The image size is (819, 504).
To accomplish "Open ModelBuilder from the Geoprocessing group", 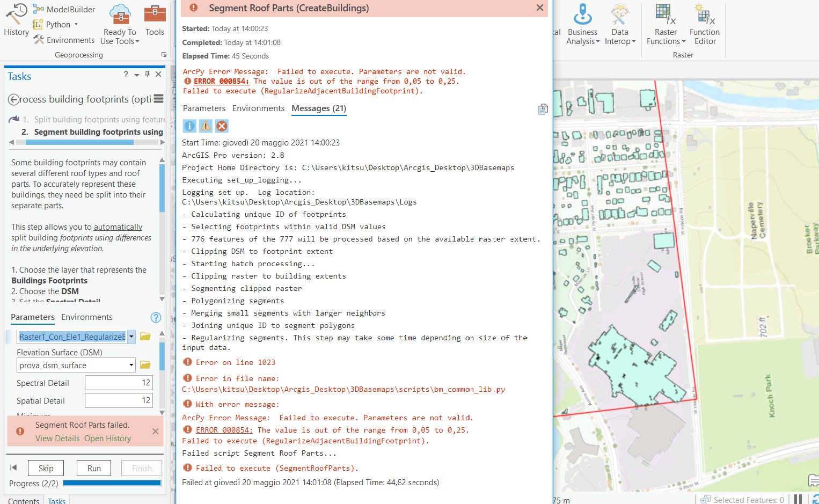I will pos(64,9).
